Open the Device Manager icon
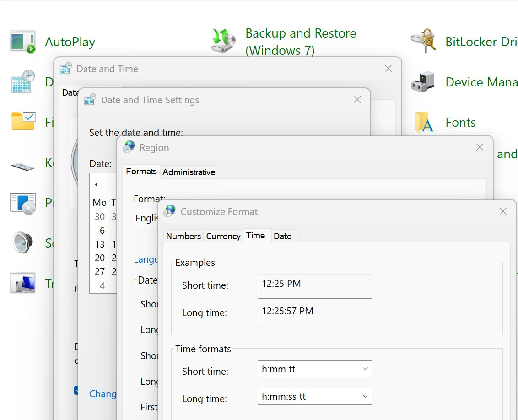Image resolution: width=518 pixels, height=420 pixels. (x=422, y=81)
